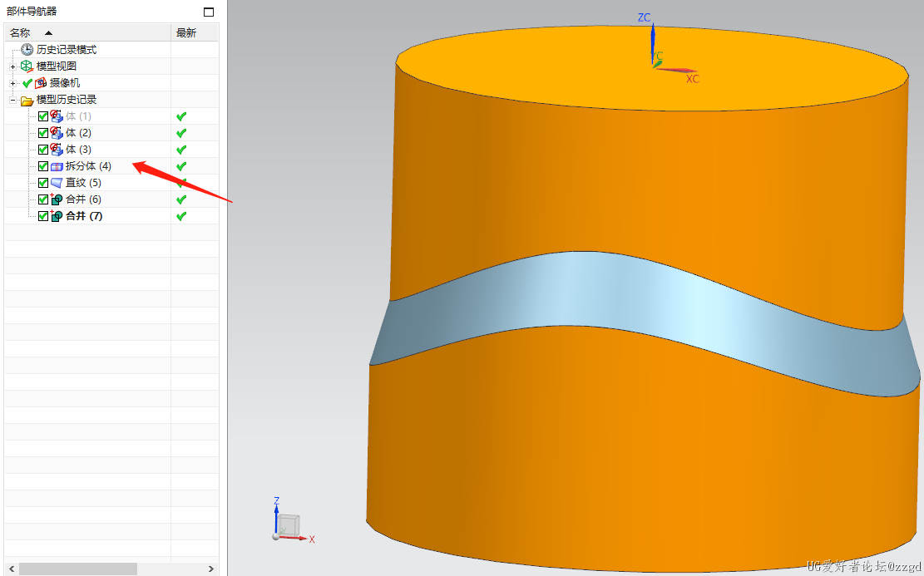Click the 模型历史记录 folder icon
924x576 pixels.
point(27,100)
